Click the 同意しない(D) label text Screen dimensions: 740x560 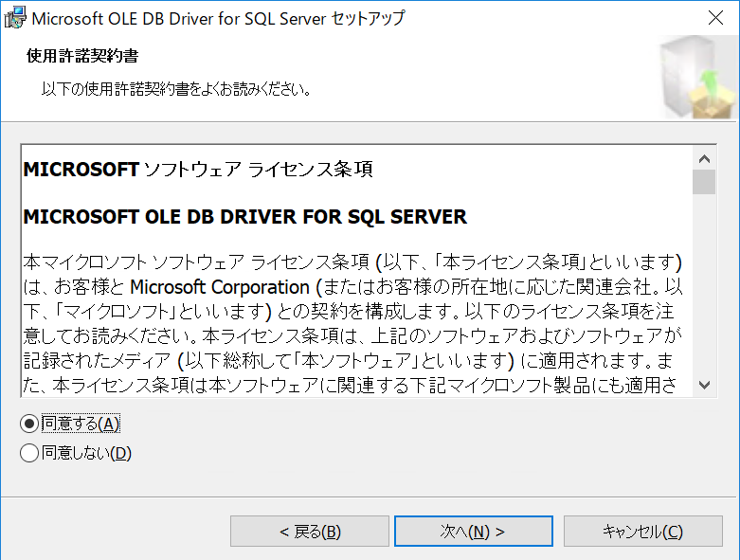[x=86, y=454]
